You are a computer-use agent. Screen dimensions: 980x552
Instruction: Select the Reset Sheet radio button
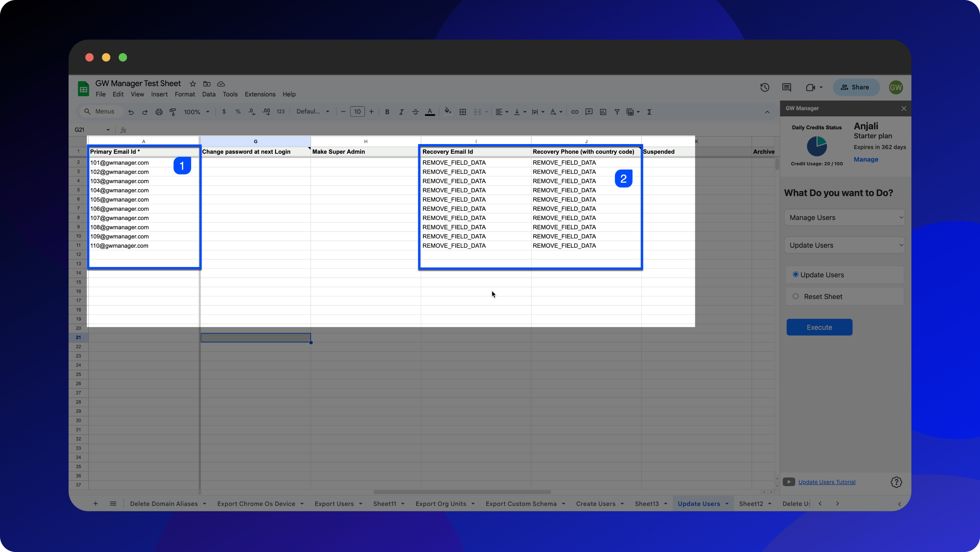click(795, 296)
